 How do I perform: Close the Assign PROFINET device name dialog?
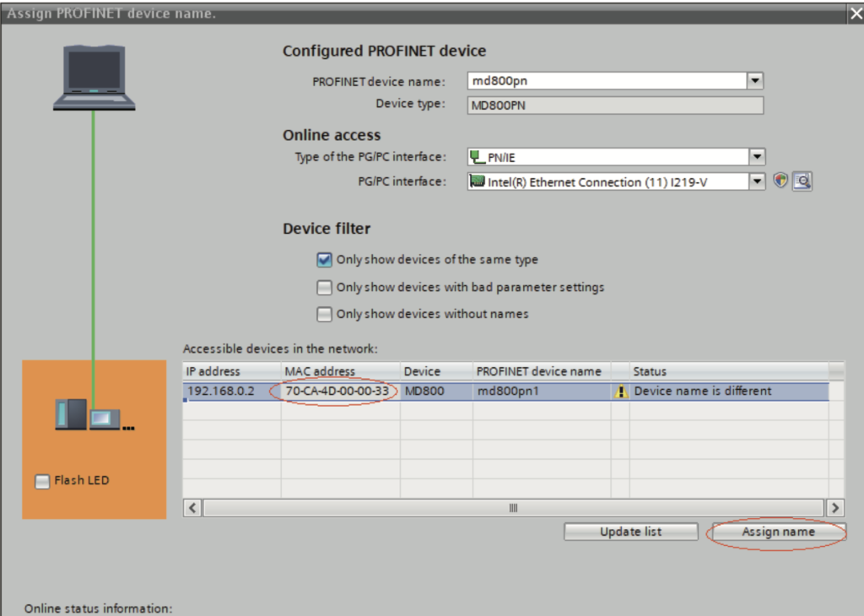pyautogui.click(x=854, y=14)
